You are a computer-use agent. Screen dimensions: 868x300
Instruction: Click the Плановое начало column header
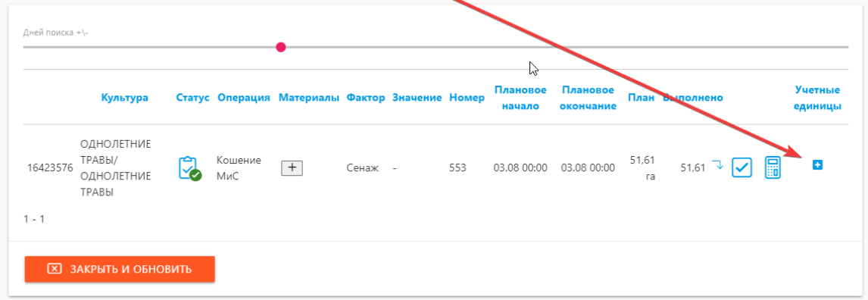[520, 98]
